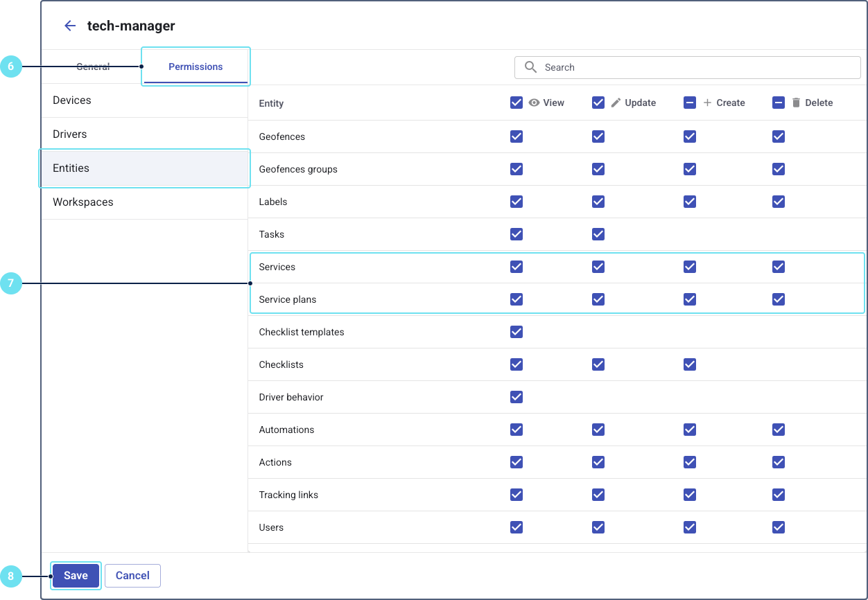The width and height of the screenshot is (868, 600).
Task: Click the back arrow next to tech-manager
Action: click(69, 26)
